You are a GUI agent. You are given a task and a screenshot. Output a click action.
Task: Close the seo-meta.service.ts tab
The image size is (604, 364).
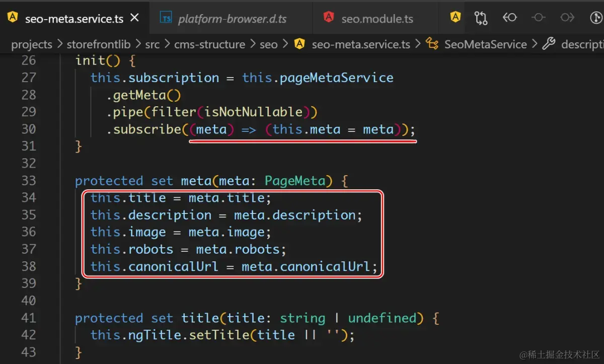[x=134, y=19]
